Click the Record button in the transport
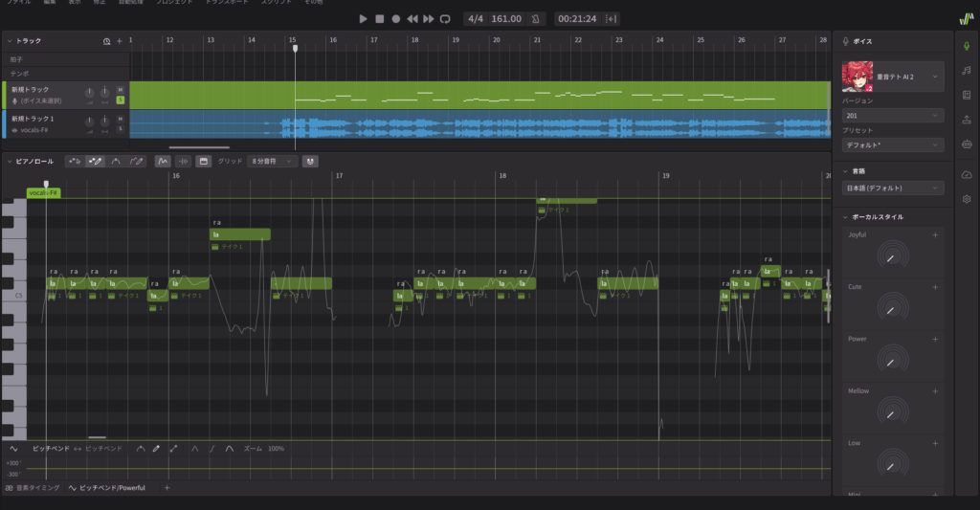This screenshot has height=510, width=980. click(395, 18)
